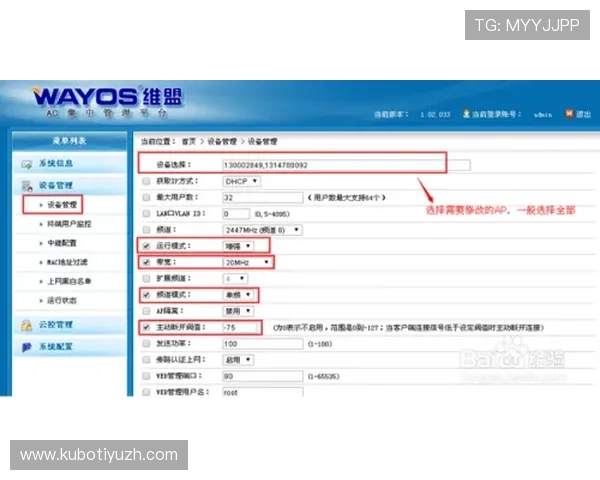Open the 免除认证上网 启用 dropdown
The width and height of the screenshot is (600, 480).
click(x=238, y=360)
